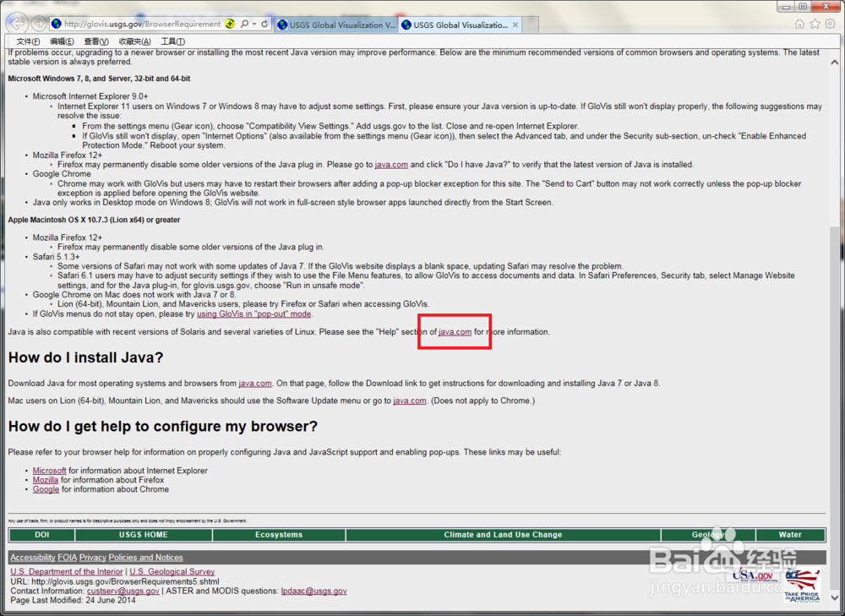
Task: Open java.com link in the 'Mac users on Lion' sentence
Action: coord(410,401)
